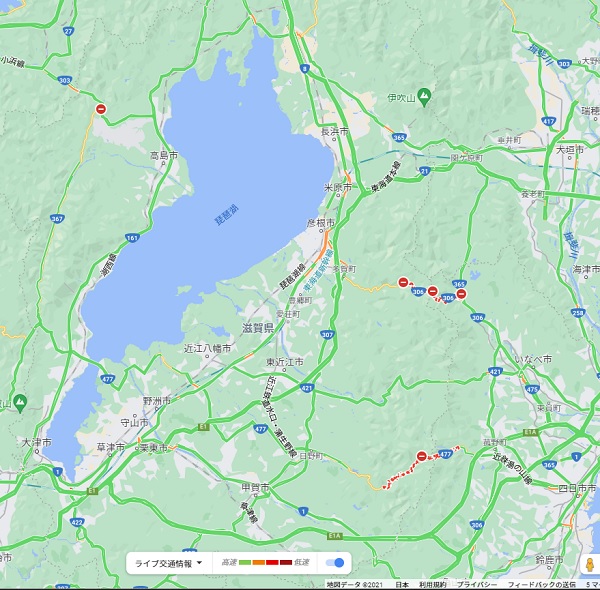
Task: Click the dark red 低速 legend swatch
Action: [x=285, y=563]
